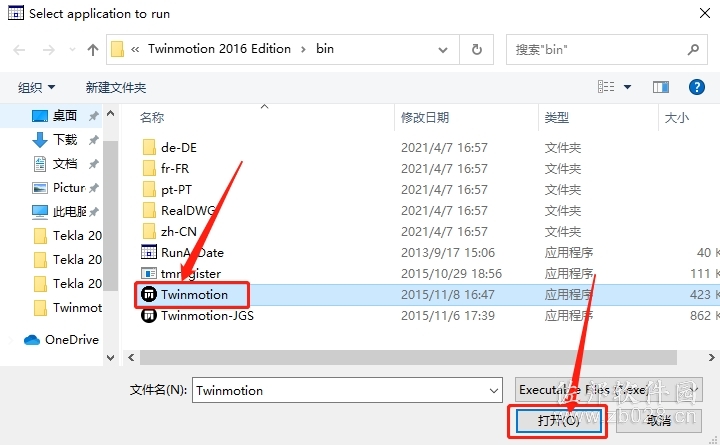Toggle the preview pane icon

click(661, 87)
